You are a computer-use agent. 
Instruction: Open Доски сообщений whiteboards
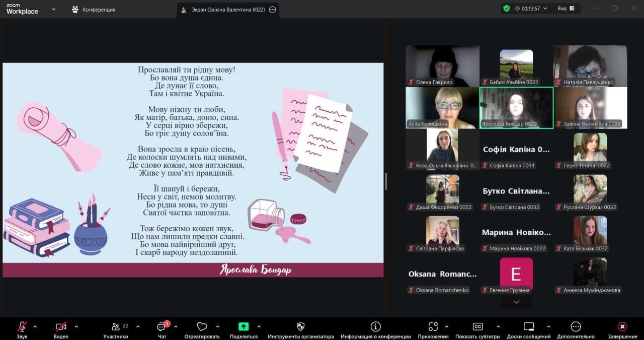pos(528,327)
